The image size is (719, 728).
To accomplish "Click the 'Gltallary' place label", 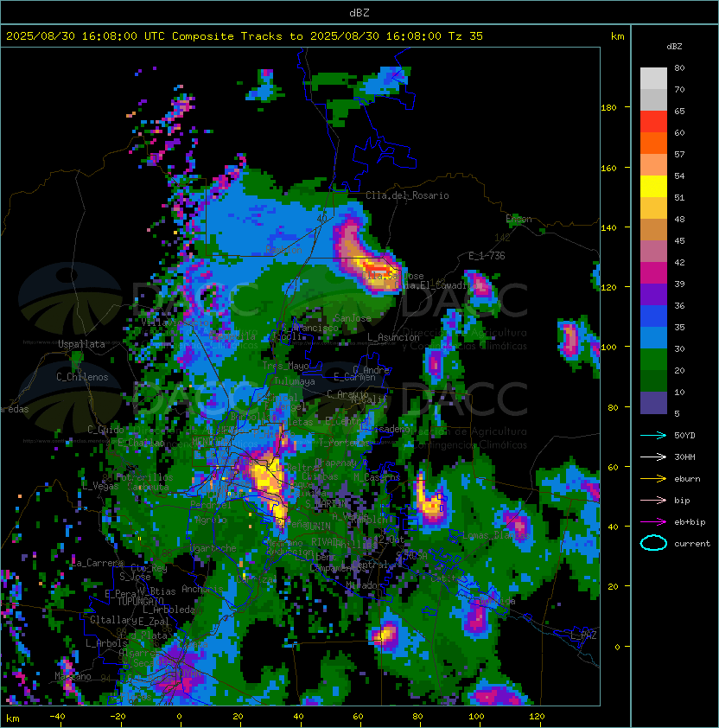I will point(113,620).
